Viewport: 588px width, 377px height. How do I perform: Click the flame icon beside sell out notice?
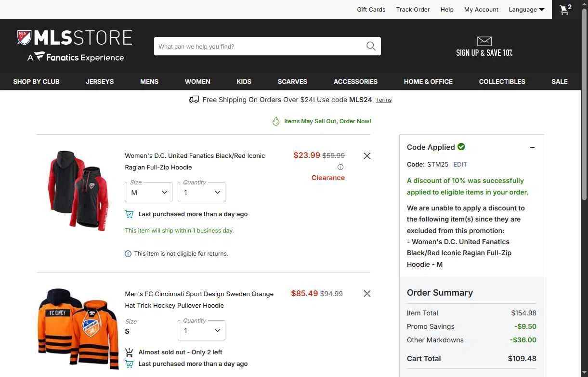pos(276,121)
